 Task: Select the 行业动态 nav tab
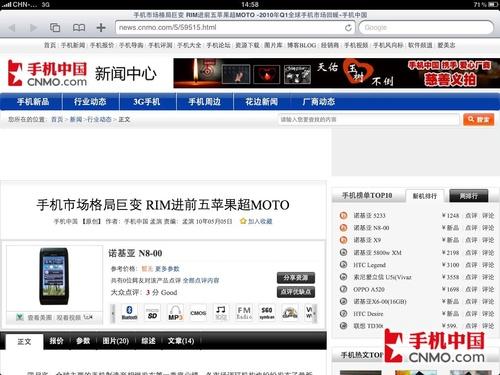pyautogui.click(x=90, y=102)
